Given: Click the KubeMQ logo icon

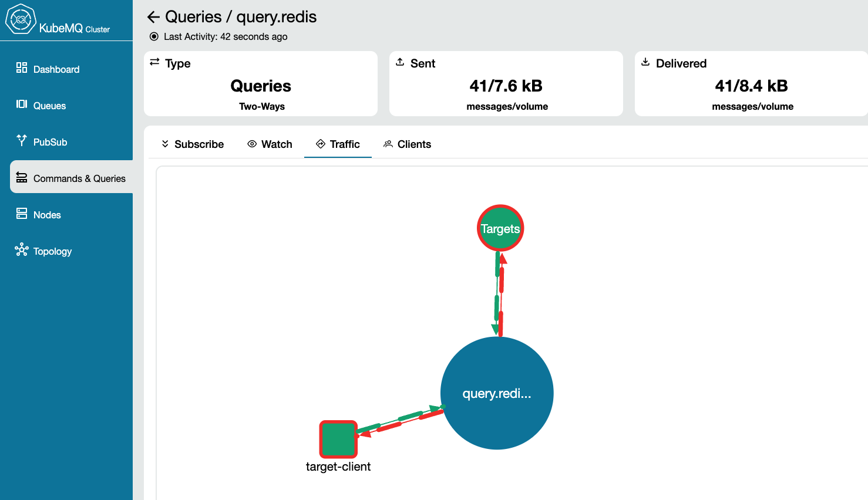Looking at the screenshot, I should (x=21, y=19).
